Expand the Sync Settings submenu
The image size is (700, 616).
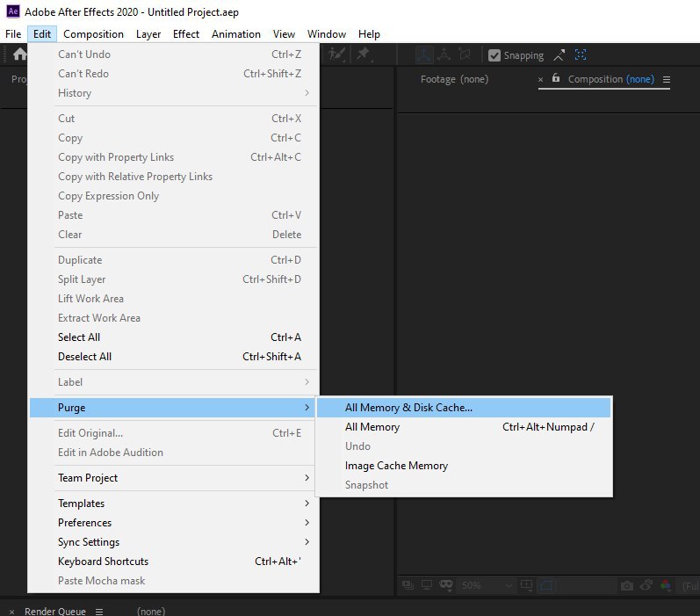click(x=174, y=542)
